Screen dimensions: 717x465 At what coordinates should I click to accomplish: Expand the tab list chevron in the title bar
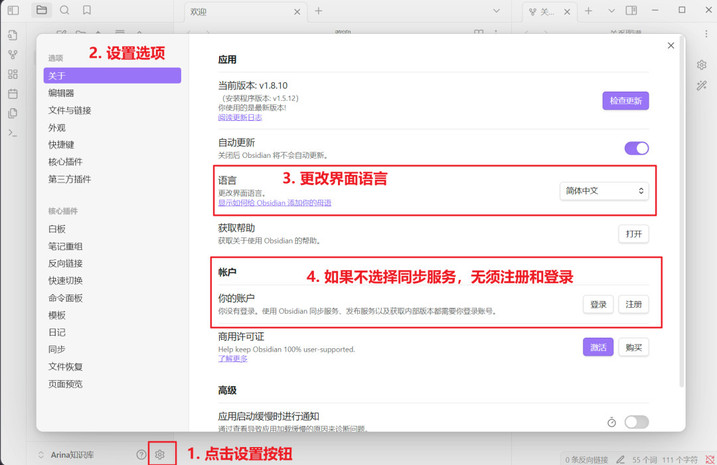[x=610, y=10]
